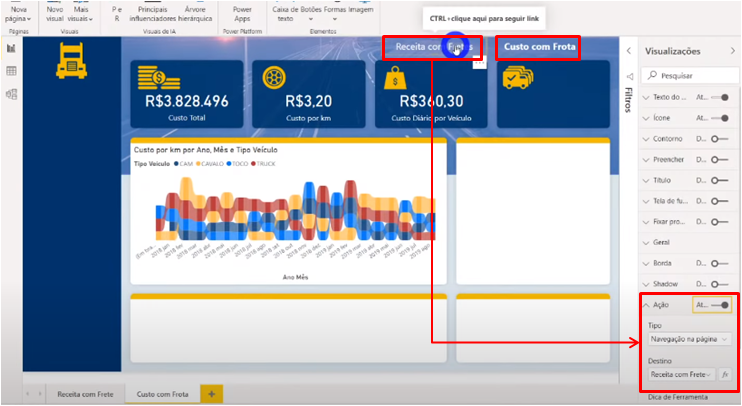Switch to Receita com Frete page tab
The width and height of the screenshot is (742, 406).
coord(83,395)
